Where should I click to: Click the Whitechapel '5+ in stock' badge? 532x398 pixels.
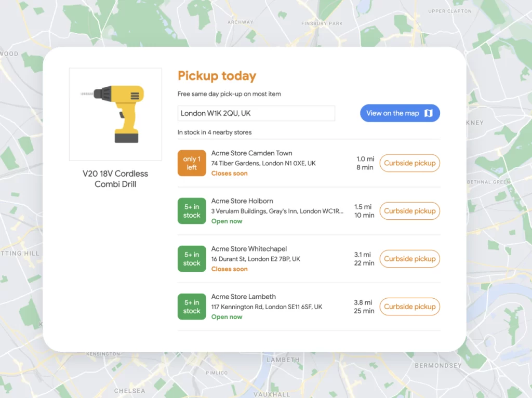[192, 259]
